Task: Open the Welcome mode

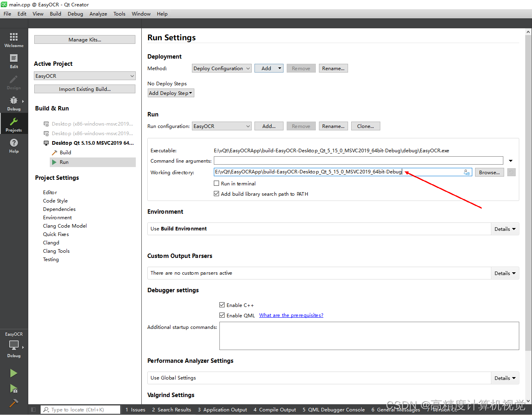Action: (14, 40)
